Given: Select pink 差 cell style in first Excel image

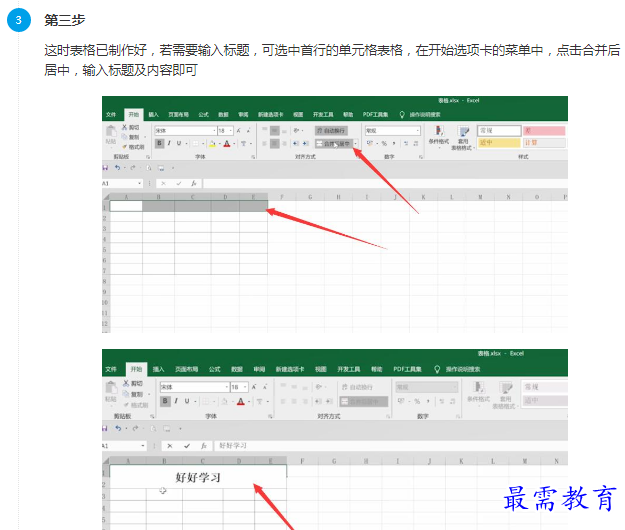Looking at the screenshot, I should click(544, 131).
